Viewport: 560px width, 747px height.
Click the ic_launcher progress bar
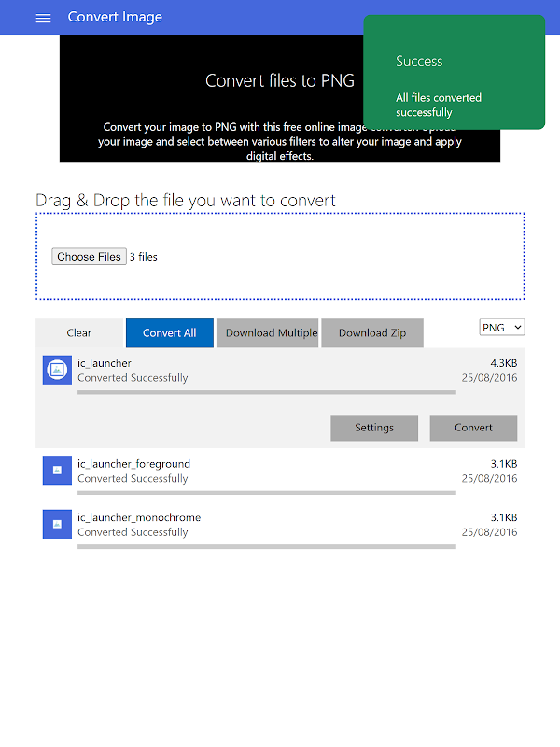point(267,392)
